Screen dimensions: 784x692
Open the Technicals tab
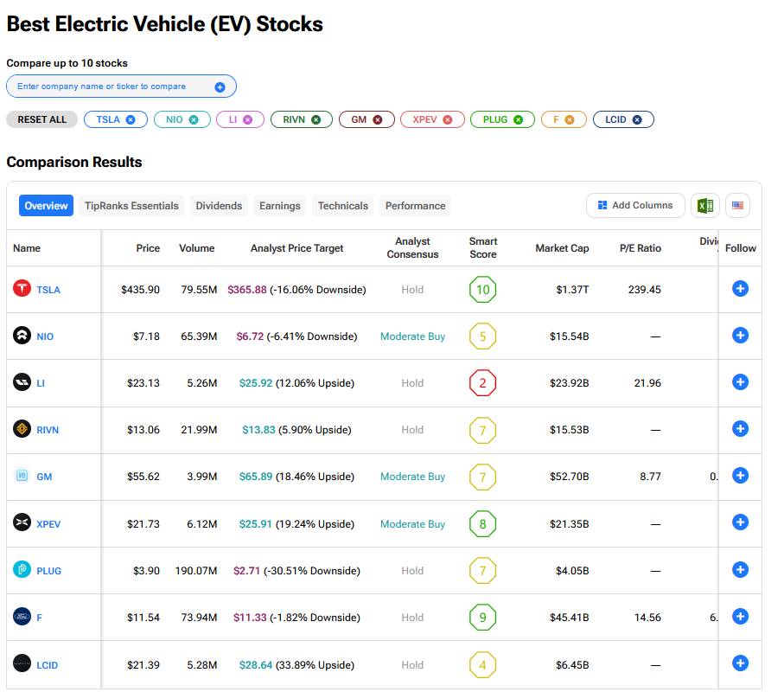point(342,206)
